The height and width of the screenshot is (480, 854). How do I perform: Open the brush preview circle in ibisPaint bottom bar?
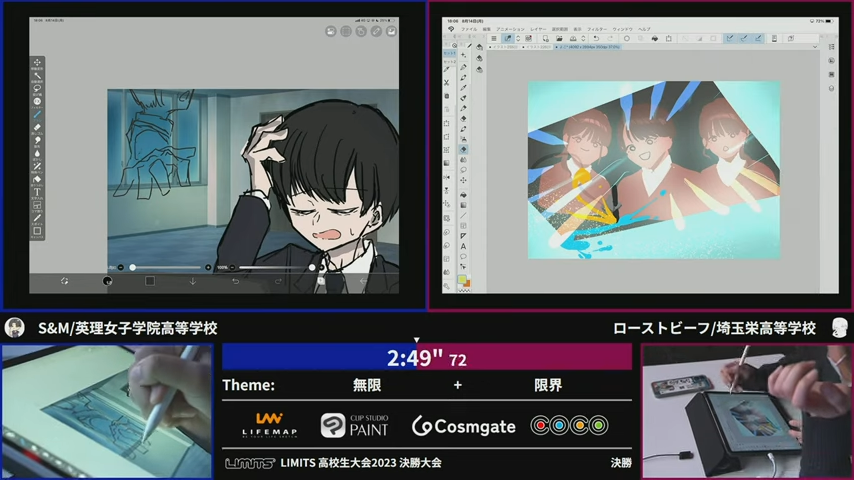(x=107, y=281)
